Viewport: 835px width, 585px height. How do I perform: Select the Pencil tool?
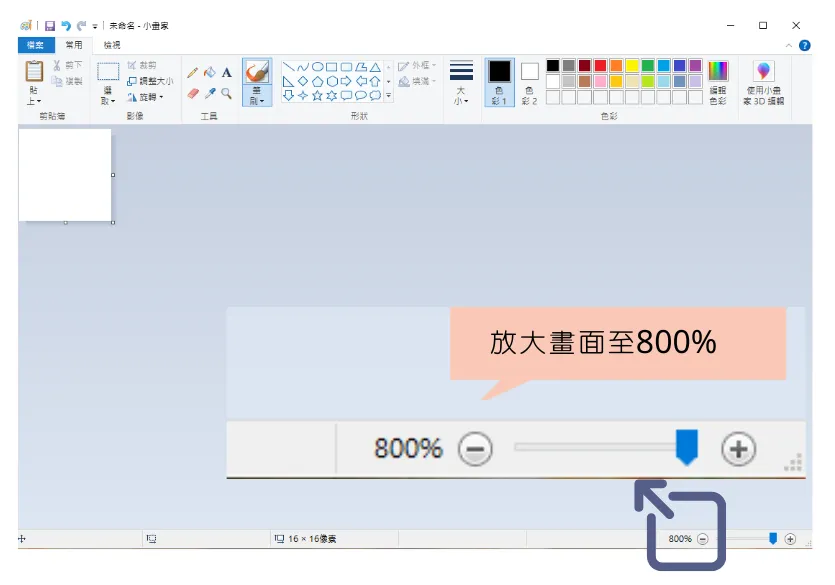(x=191, y=70)
